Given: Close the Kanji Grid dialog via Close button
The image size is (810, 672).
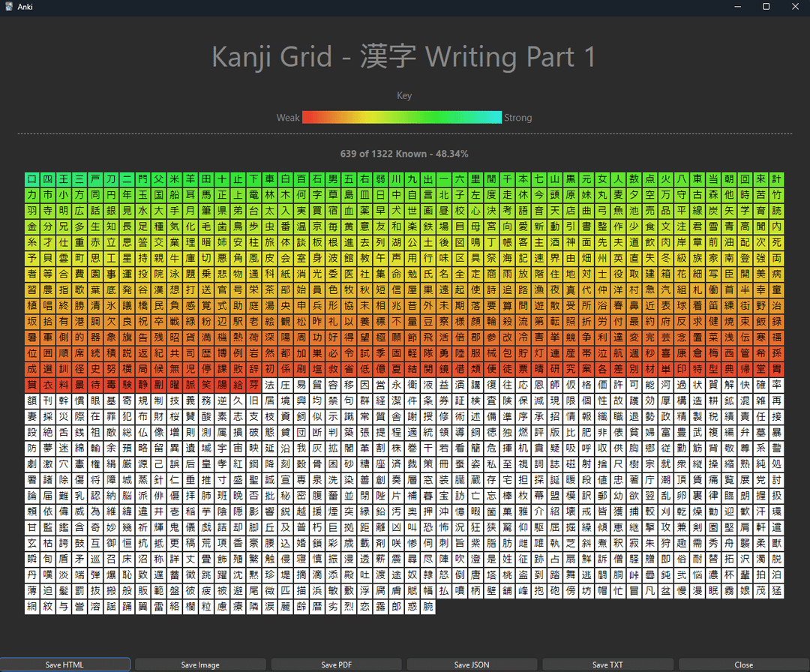Looking at the screenshot, I should (x=743, y=664).
